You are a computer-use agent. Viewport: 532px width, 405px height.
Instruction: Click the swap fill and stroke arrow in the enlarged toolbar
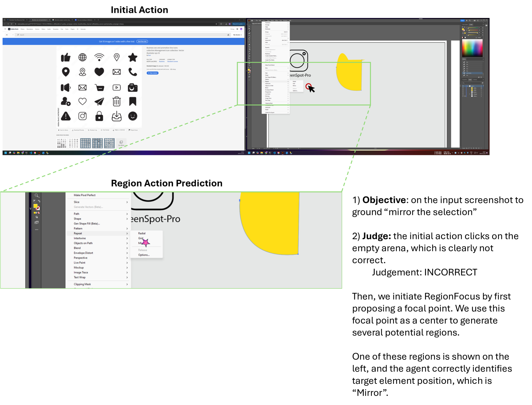[x=39, y=201]
